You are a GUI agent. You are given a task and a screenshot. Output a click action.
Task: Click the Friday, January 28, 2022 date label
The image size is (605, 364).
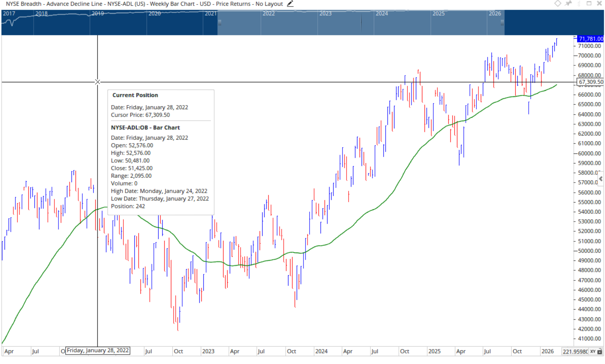click(98, 351)
